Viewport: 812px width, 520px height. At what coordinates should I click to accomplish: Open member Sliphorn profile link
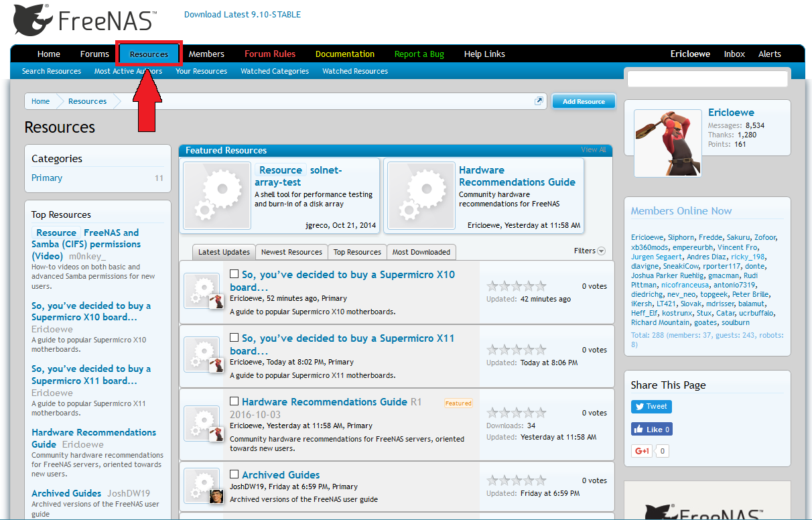681,237
